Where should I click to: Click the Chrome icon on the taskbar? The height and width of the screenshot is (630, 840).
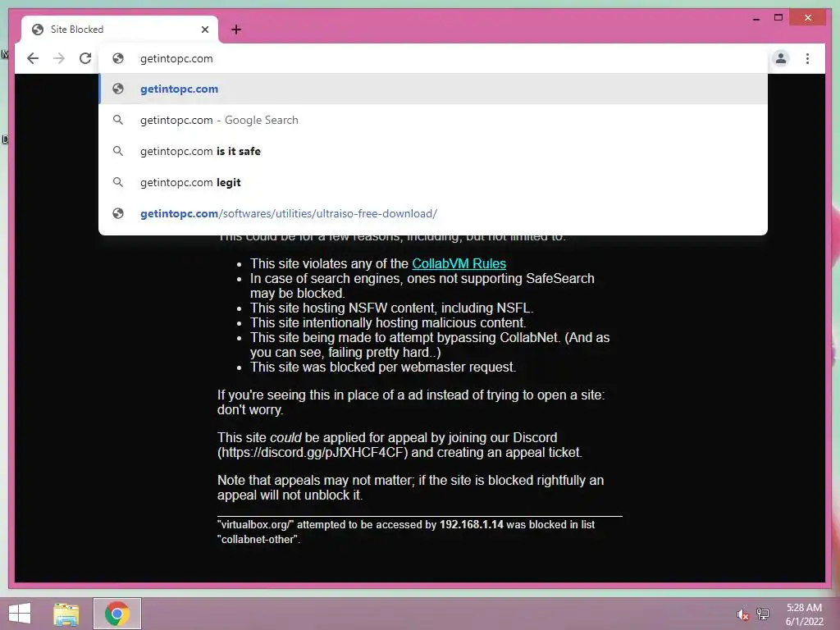(x=116, y=614)
